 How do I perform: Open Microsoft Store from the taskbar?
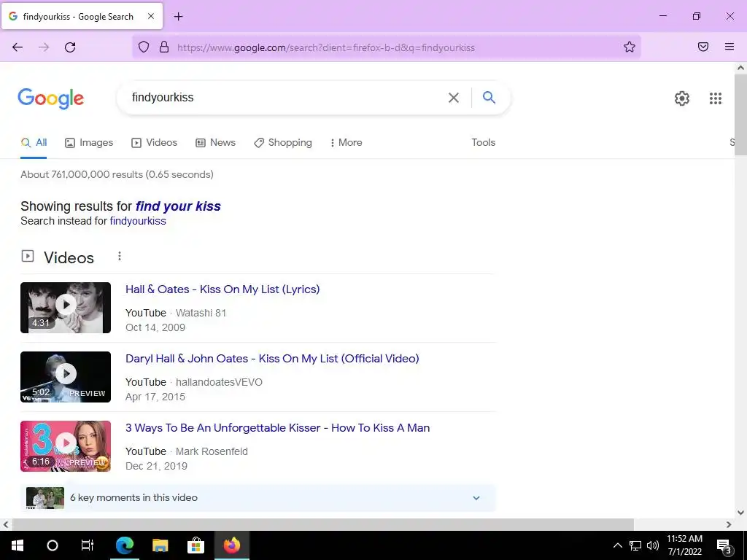click(x=196, y=545)
